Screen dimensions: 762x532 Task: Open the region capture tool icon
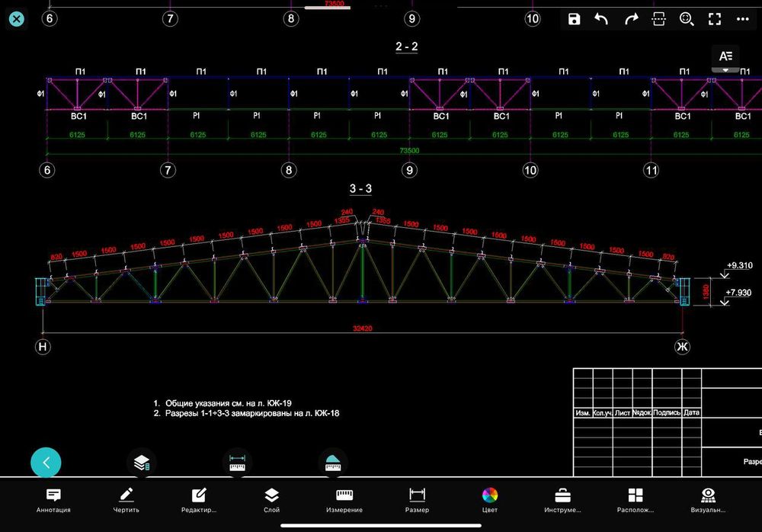658,19
